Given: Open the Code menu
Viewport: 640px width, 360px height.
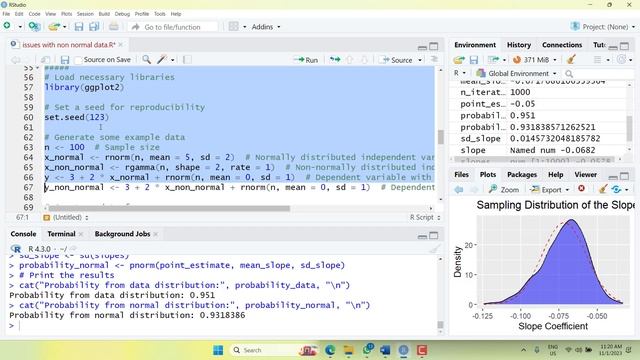Looking at the screenshot, I should pyautogui.click(x=34, y=14).
